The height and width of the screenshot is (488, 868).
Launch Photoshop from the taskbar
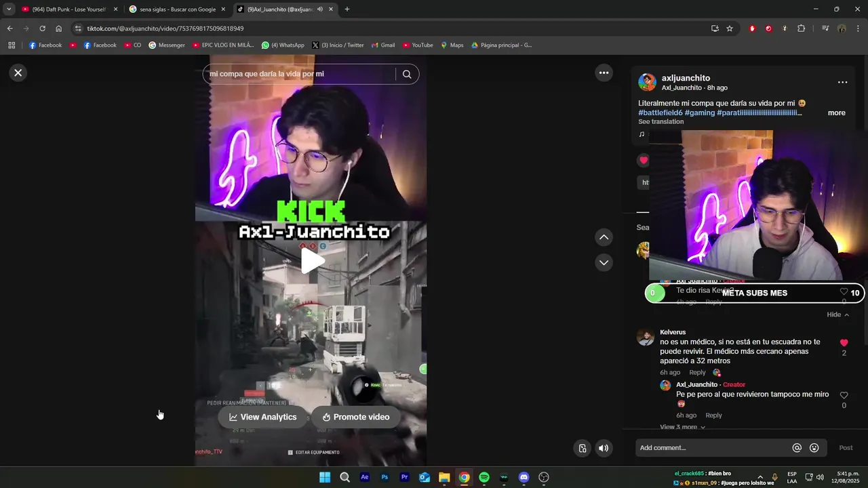pos(384,477)
